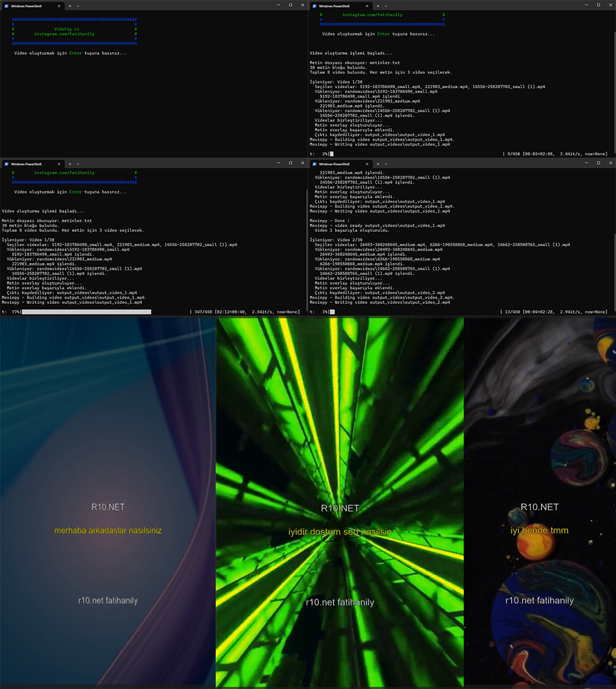Select the Windows PowerShell tab in the 2% progress window

click(x=340, y=6)
